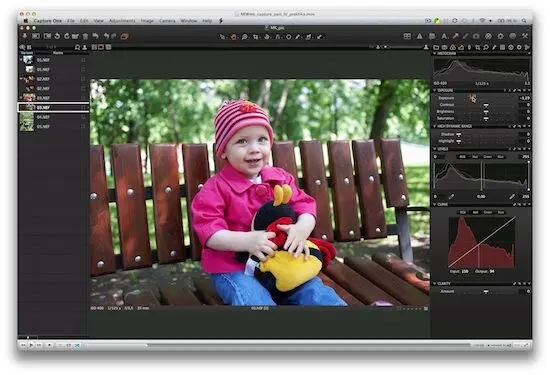Click the Import images icon in top toolbar
The width and height of the screenshot is (550, 375).
pos(25,36)
